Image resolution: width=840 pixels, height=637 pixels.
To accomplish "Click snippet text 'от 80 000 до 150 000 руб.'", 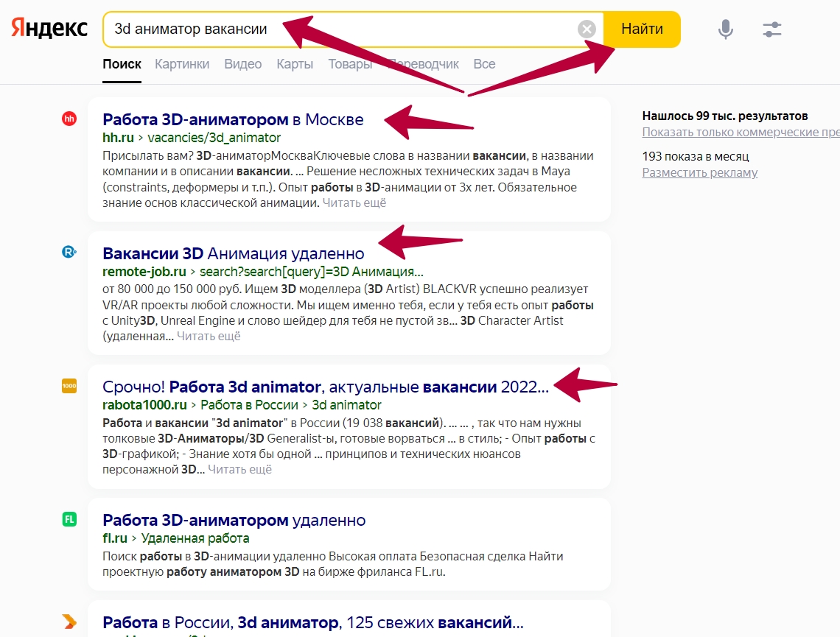I will pos(172,289).
